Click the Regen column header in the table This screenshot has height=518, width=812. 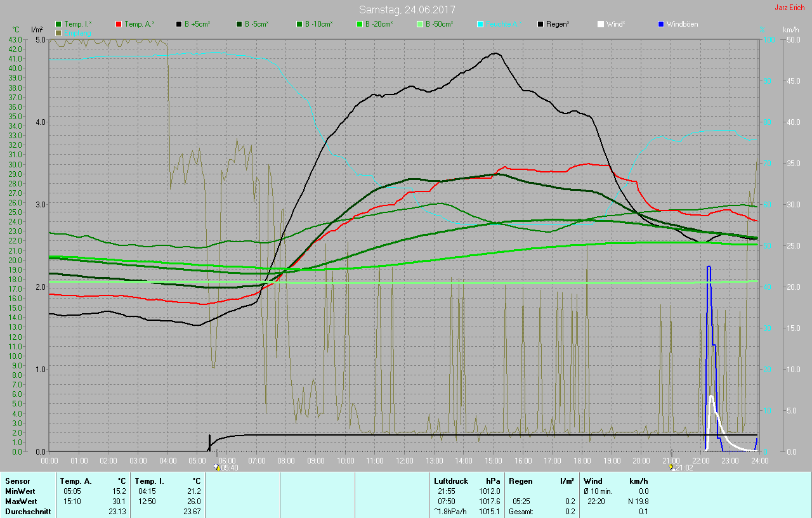(521, 481)
